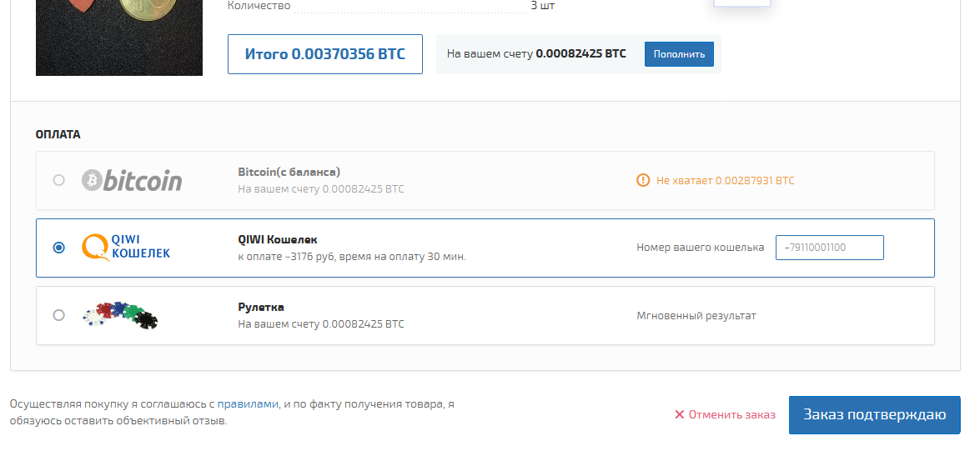980x451 pixels.
Task: Click the Итого 0.00370356 BTC box
Action: (x=325, y=54)
